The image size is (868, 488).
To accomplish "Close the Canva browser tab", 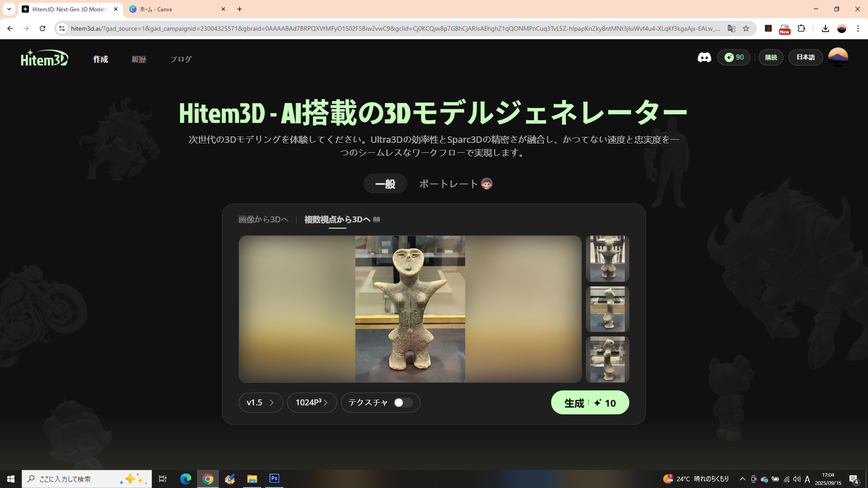I will [x=223, y=9].
